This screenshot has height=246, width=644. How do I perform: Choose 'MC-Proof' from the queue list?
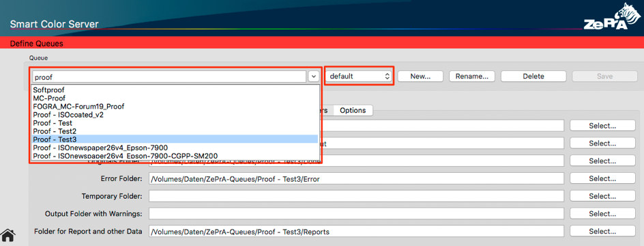175,98
